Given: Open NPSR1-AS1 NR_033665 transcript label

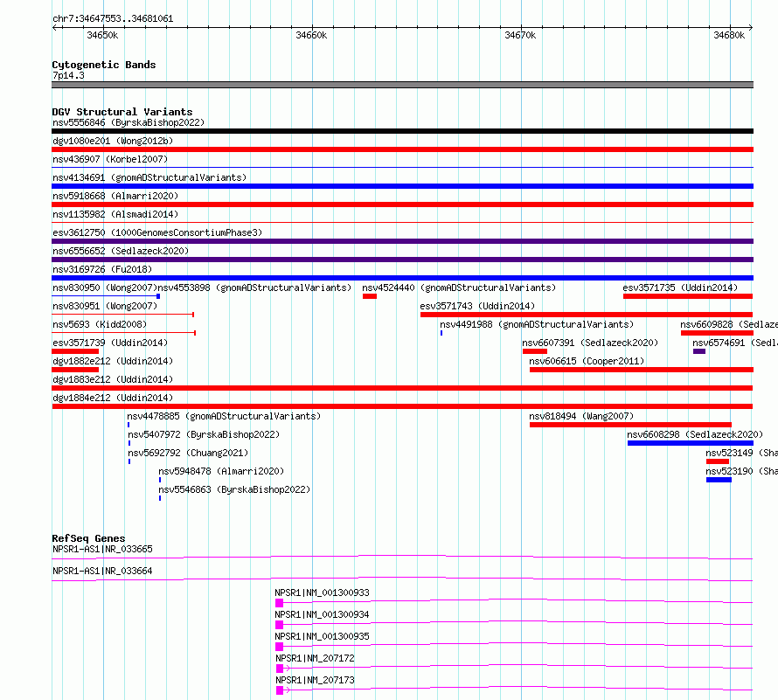Looking at the screenshot, I should click(x=102, y=549).
